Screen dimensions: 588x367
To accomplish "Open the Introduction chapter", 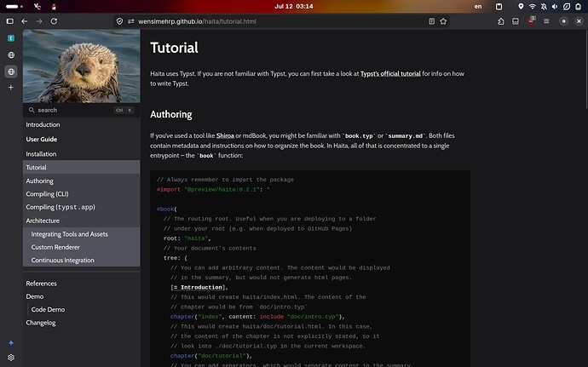I will tap(43, 124).
